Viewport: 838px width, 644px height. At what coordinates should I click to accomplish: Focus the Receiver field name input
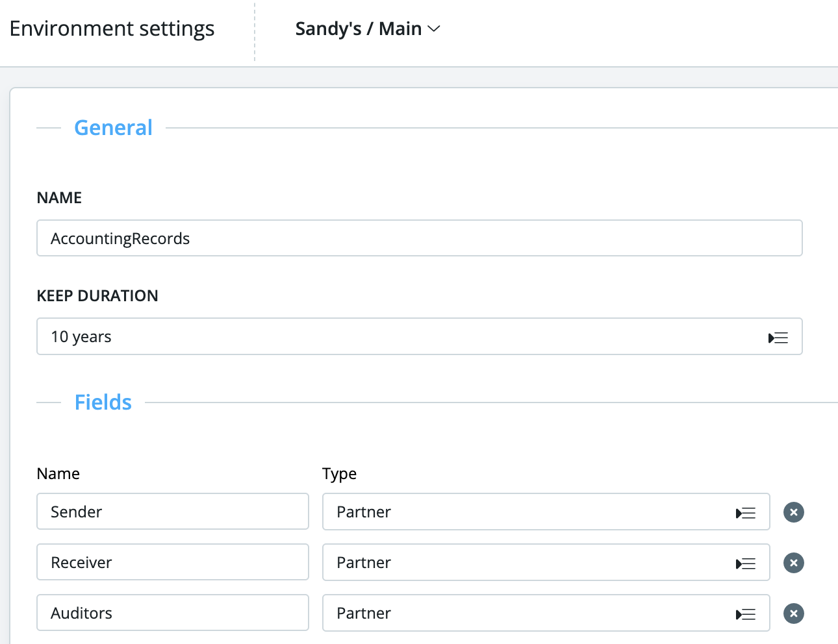(x=172, y=562)
